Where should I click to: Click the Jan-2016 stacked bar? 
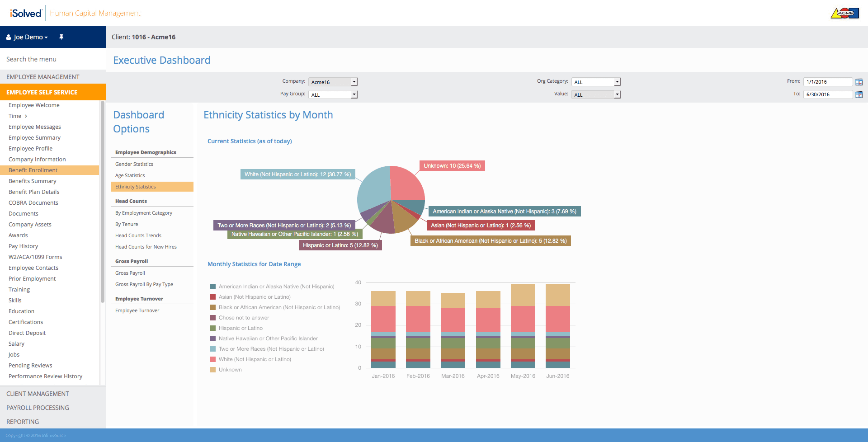click(383, 329)
